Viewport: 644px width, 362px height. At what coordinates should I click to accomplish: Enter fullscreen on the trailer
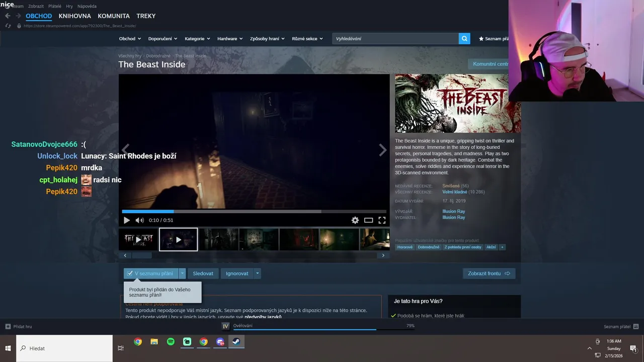click(x=382, y=220)
